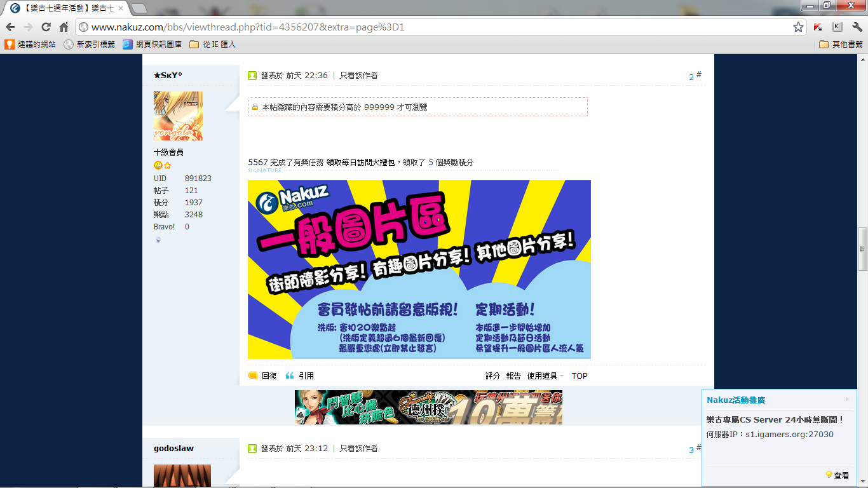Click the quote icon next to 引用
Image resolution: width=868 pixels, height=488 pixels.
tap(290, 376)
